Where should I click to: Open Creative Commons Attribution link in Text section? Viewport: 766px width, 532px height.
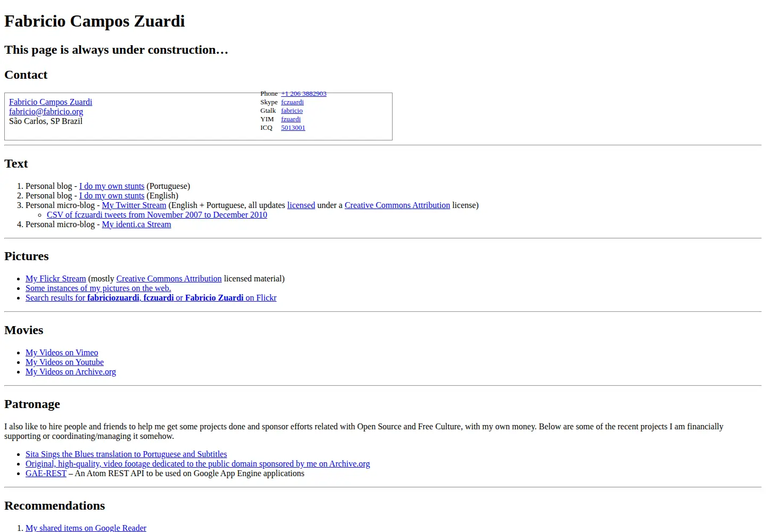pyautogui.click(x=397, y=205)
